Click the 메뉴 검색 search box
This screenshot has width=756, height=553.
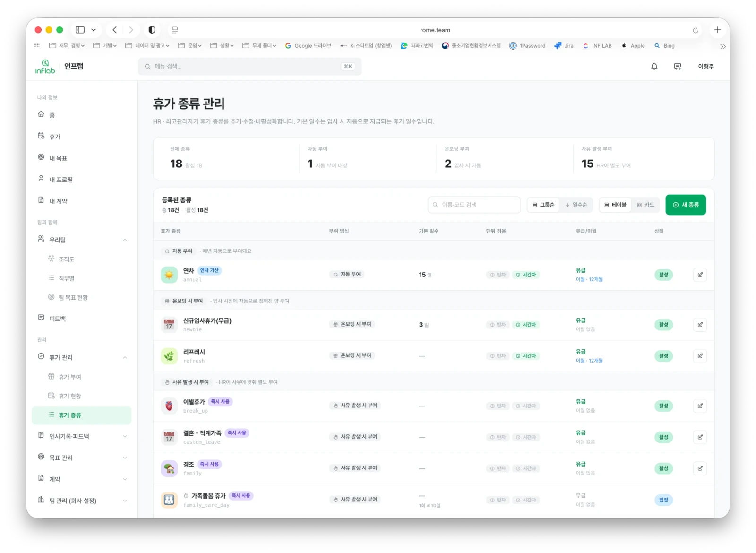(249, 67)
